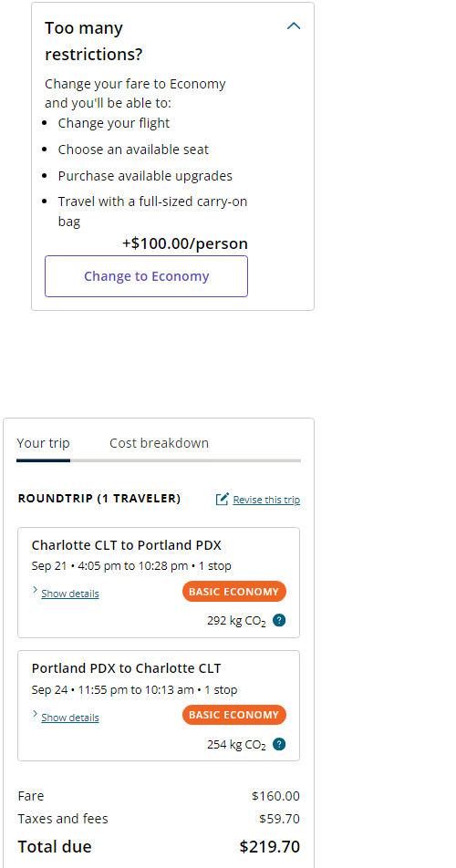The image size is (456, 868).
Task: Expand chevron for the Sep 21 flight details
Action: [35, 591]
